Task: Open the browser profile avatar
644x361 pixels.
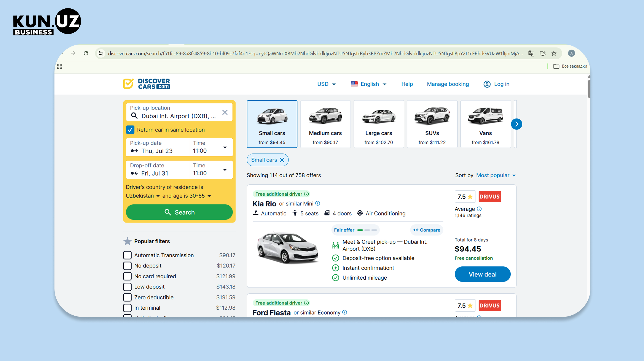Action: (x=571, y=53)
